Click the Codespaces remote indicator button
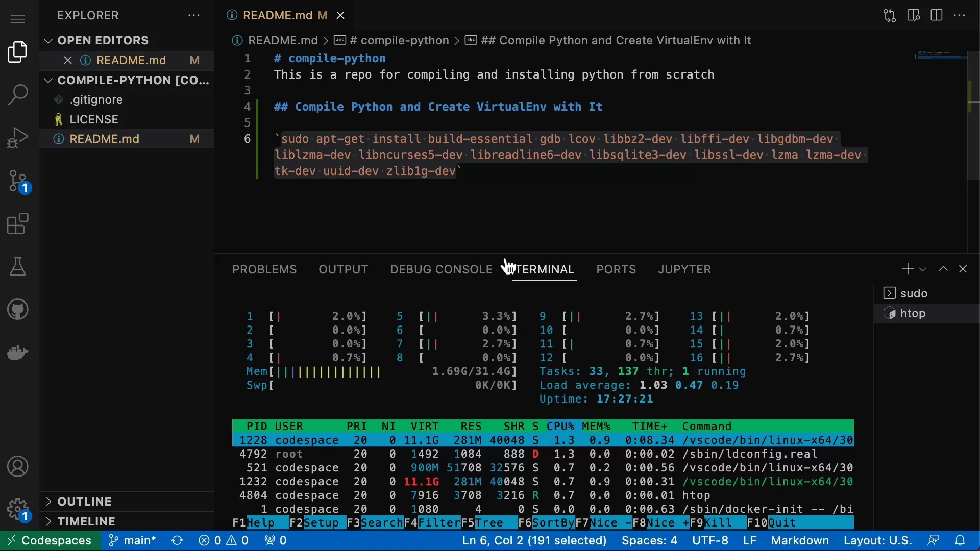Image resolution: width=980 pixels, height=551 pixels. 50,540
